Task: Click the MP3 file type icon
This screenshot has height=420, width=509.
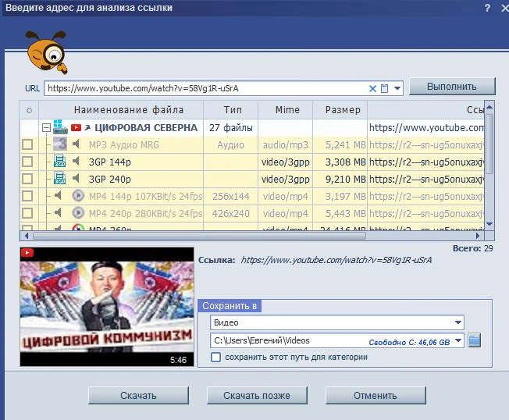Action: click(x=60, y=144)
